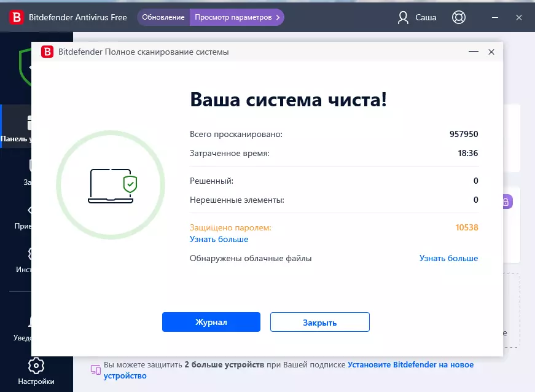535x392 pixels.
Task: Follow Установите Bitdefender на новое устройство link
Action: 289,370
